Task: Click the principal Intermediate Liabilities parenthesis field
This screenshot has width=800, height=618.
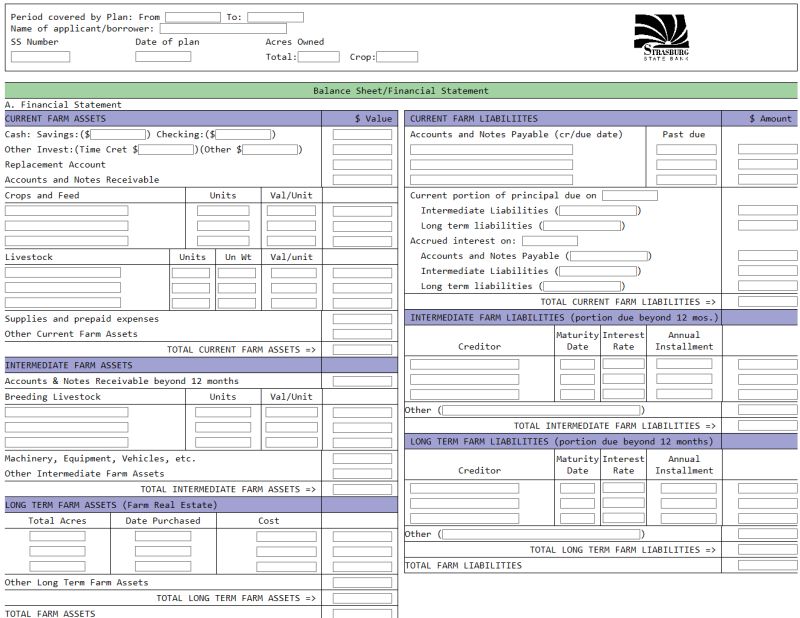Action: tap(598, 211)
